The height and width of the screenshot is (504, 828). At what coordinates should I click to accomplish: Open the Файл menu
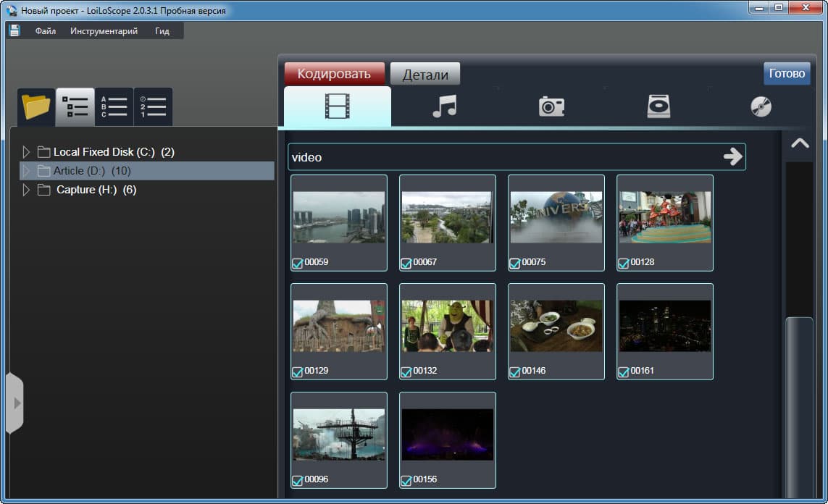(x=45, y=31)
